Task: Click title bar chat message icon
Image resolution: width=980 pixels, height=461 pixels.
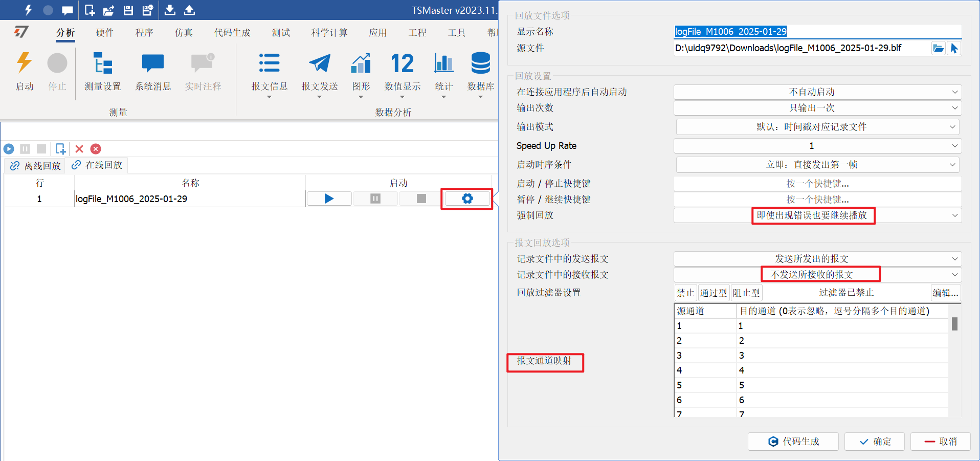Action: coord(67,10)
